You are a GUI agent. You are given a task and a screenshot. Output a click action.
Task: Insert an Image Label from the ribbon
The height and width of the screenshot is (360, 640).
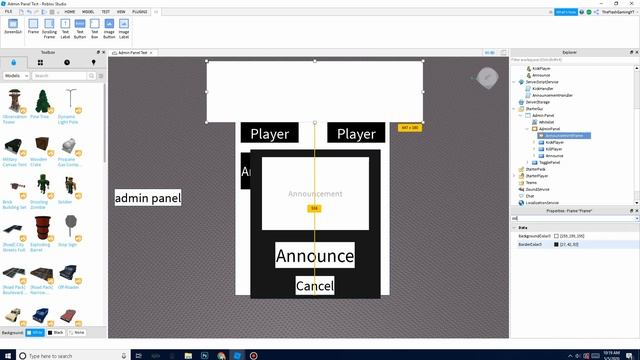coord(124,29)
